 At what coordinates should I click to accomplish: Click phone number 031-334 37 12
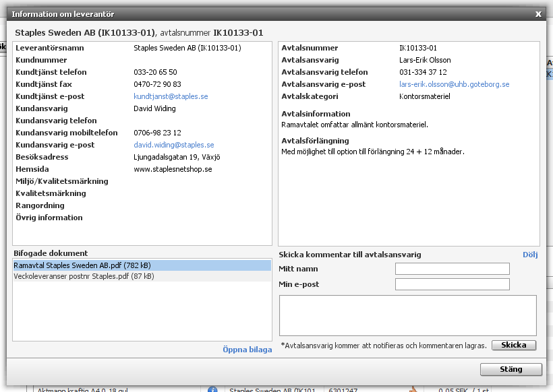click(x=423, y=72)
